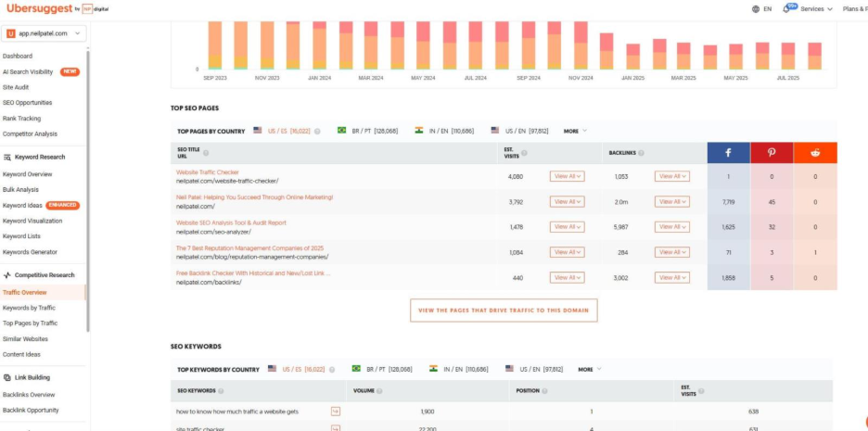
Task: Open AI Search Visibility in sidebar
Action: (x=28, y=72)
